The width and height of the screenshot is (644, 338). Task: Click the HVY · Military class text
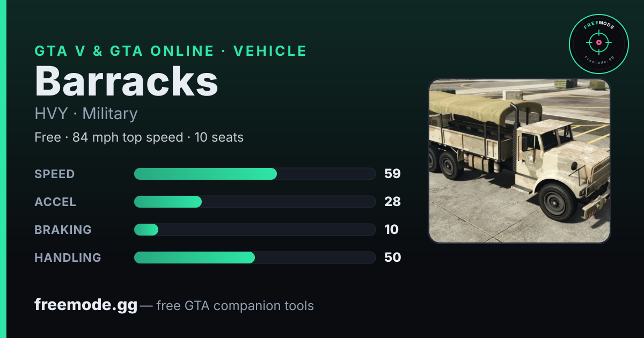(x=86, y=114)
